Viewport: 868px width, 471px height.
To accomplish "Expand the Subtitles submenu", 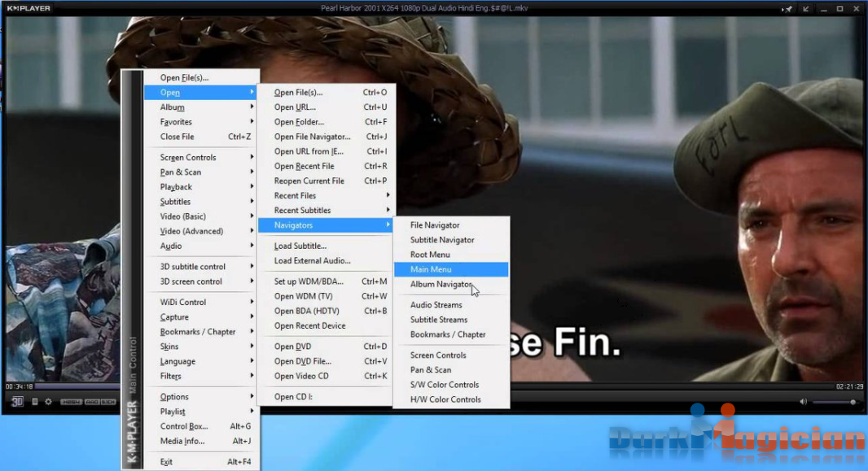I will coord(201,202).
